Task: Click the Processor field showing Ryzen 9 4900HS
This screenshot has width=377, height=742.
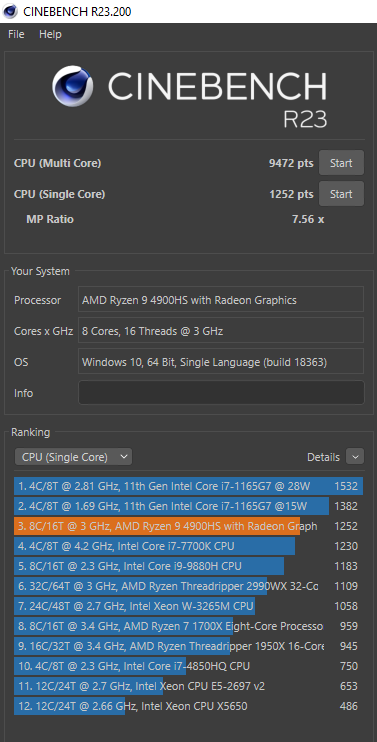Action: (221, 300)
